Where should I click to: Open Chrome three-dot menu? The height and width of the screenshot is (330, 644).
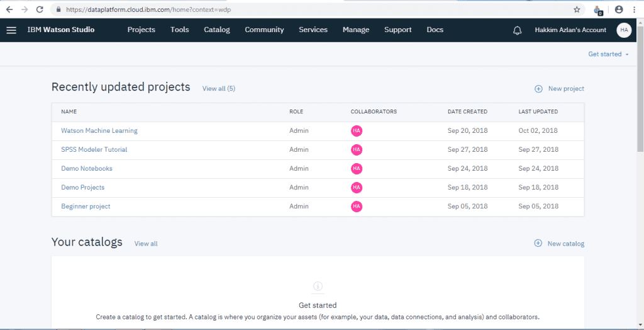(x=635, y=9)
